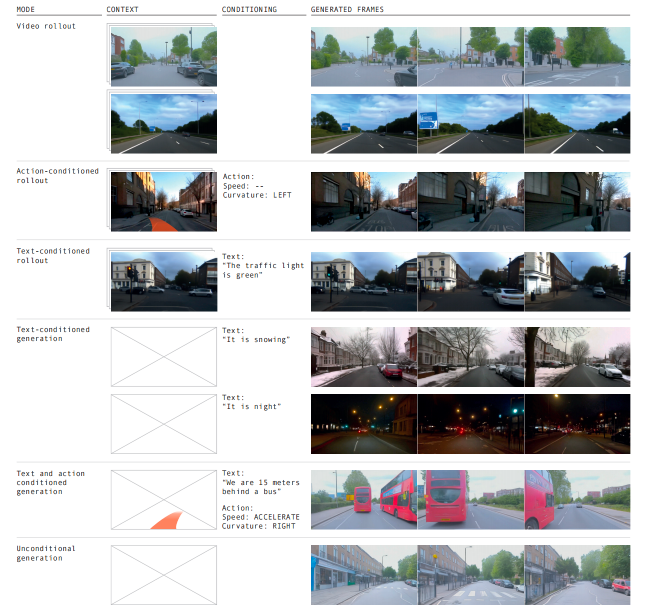The height and width of the screenshot is (611, 647).
Task: Click the MODE column header
Action: click(26, 9)
